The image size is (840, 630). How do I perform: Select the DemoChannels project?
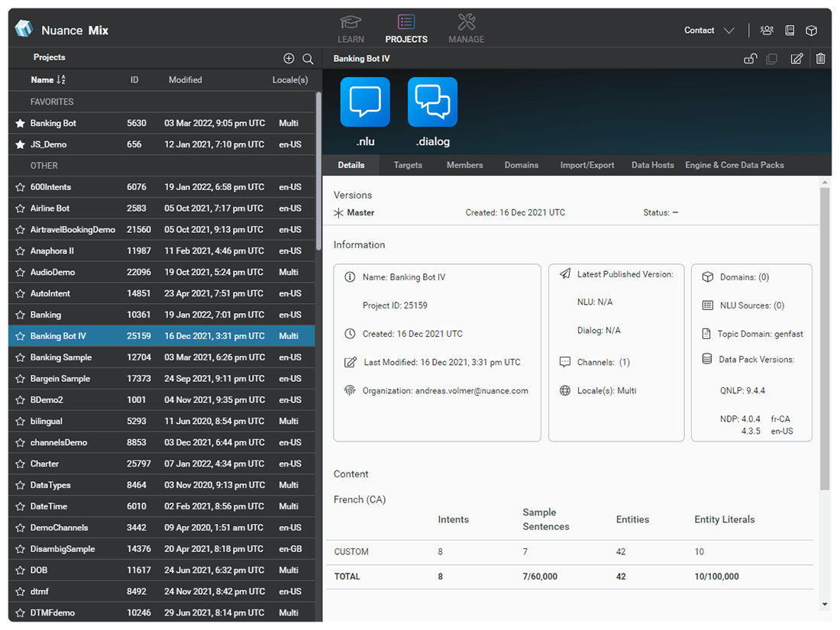(161, 528)
